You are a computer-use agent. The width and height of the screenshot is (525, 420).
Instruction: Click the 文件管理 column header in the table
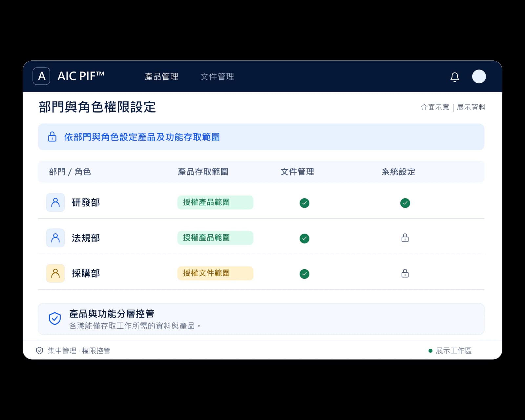pos(297,172)
